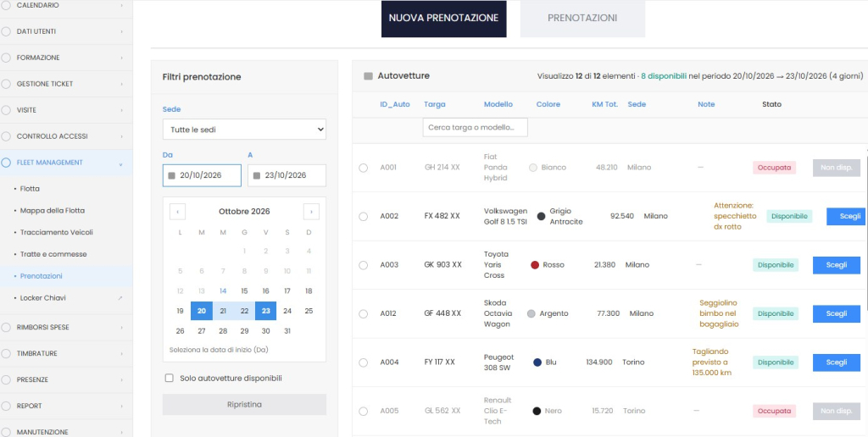Go to previous month in calendar

177,212
